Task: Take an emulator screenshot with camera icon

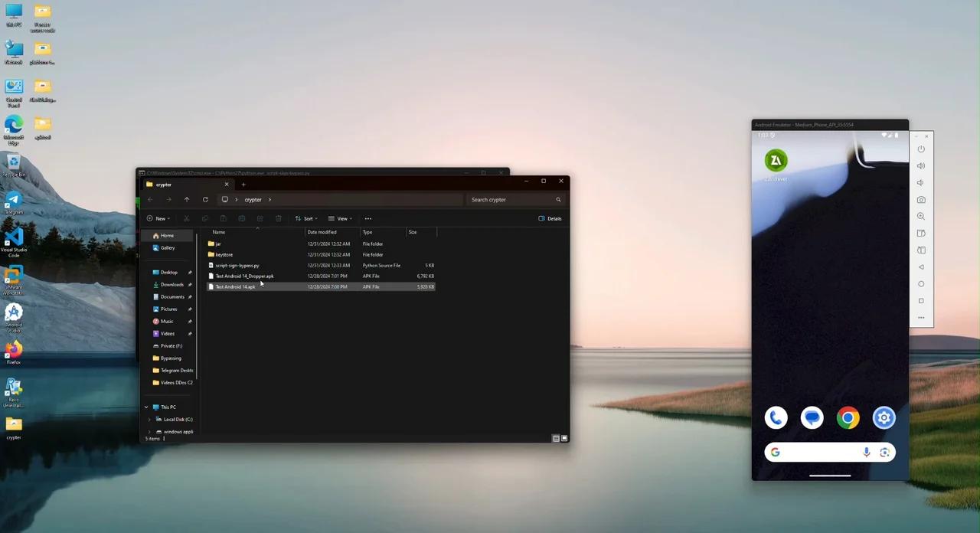Action: pos(921,200)
